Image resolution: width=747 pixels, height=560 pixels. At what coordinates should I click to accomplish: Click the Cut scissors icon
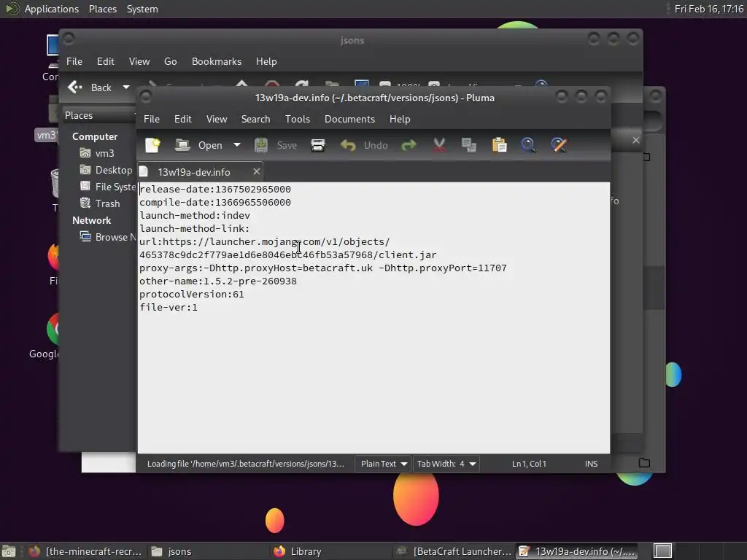[x=439, y=145]
